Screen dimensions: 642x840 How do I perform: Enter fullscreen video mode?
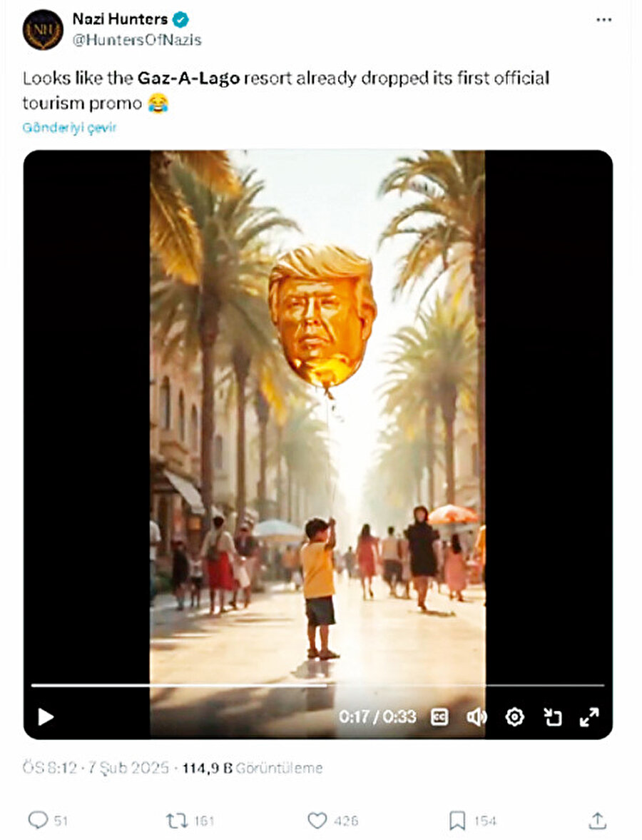click(589, 717)
